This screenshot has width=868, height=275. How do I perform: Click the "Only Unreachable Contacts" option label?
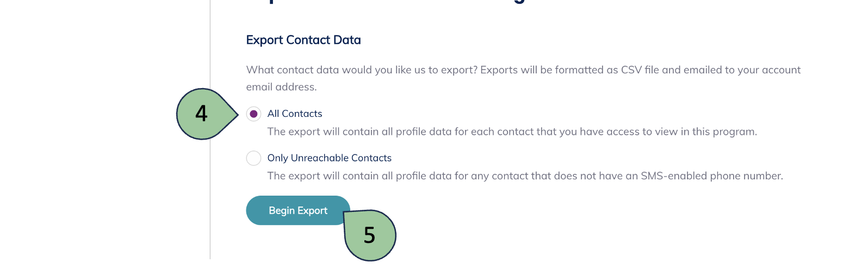(x=329, y=158)
